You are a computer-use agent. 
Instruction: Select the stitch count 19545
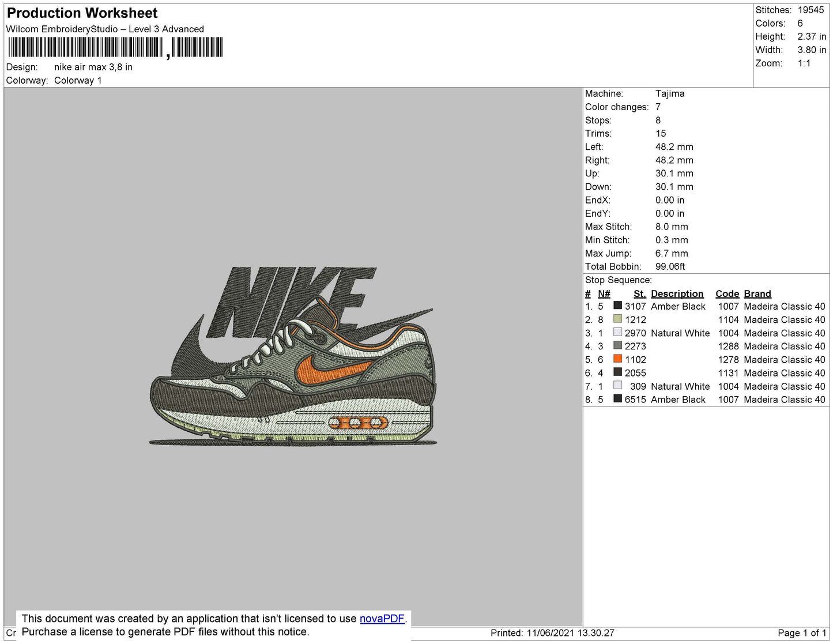(811, 10)
